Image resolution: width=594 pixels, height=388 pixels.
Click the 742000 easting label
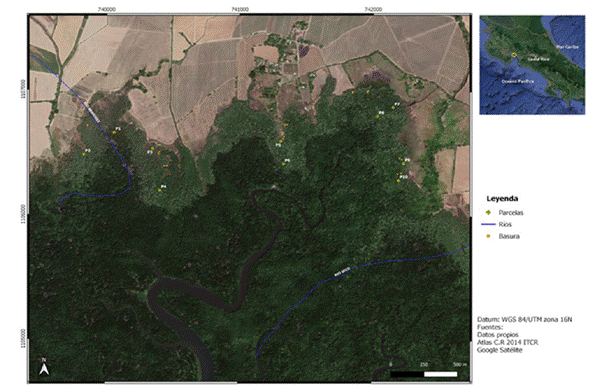tap(373, 9)
